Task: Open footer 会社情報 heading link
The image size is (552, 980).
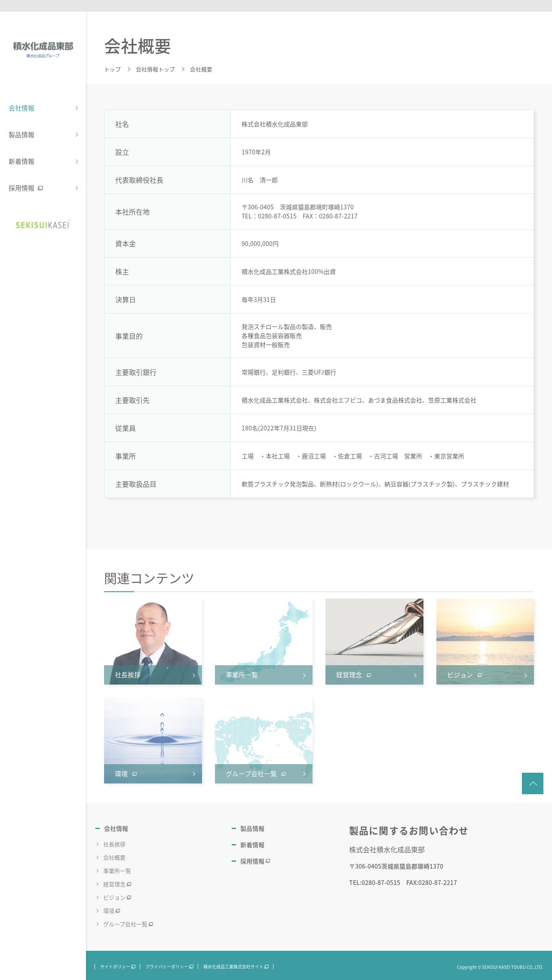Action: 116,829
